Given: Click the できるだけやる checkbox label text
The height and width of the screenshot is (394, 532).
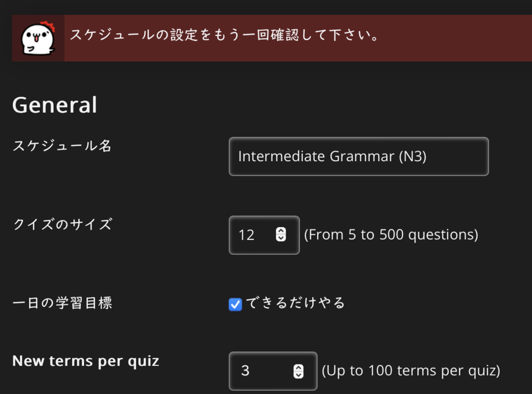Looking at the screenshot, I should tap(295, 303).
